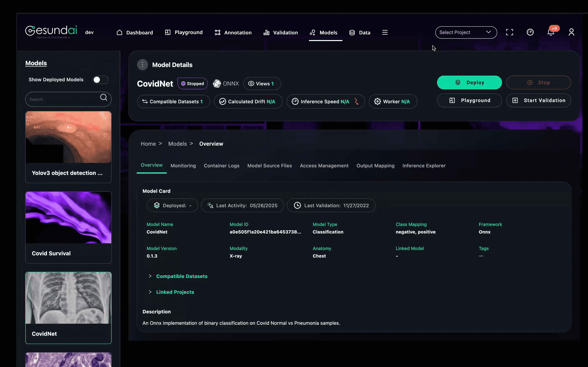Open the user profile icon
Screen dimensions: 588x367
[x=571, y=32]
